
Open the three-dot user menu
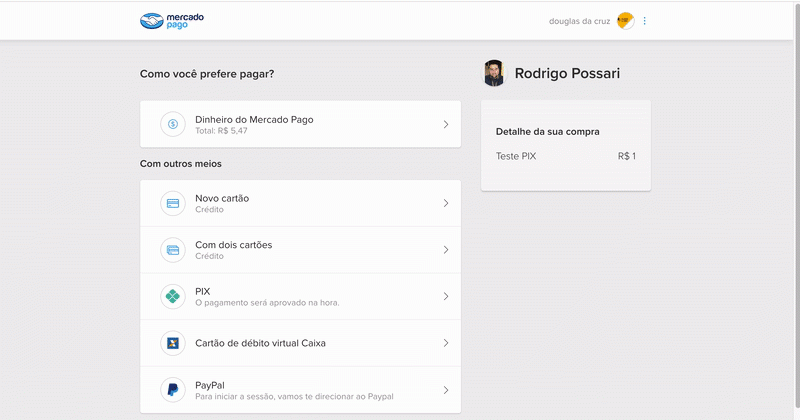pos(644,21)
